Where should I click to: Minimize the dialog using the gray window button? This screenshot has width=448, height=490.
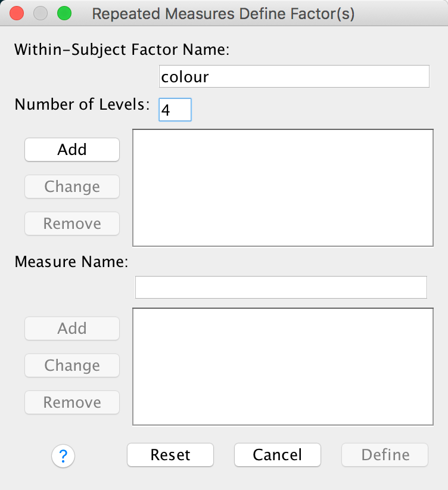[x=41, y=14]
